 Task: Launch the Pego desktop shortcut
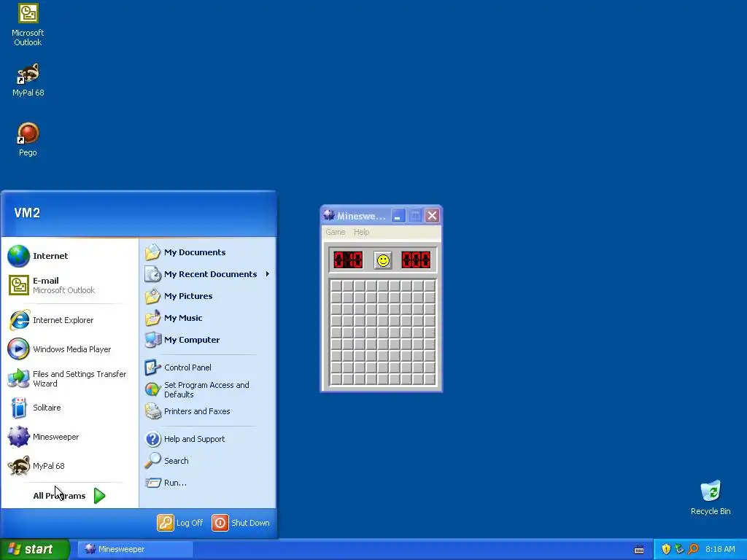coord(28,139)
